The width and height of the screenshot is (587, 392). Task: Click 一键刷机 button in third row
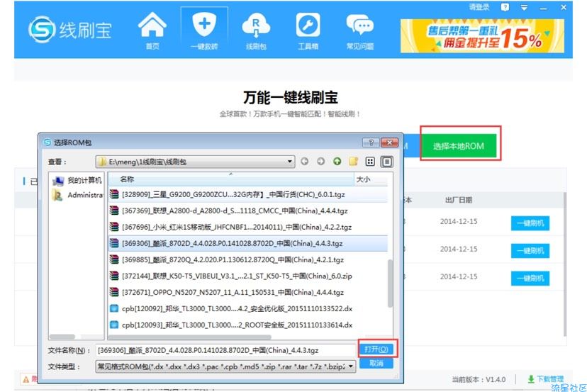coord(530,278)
